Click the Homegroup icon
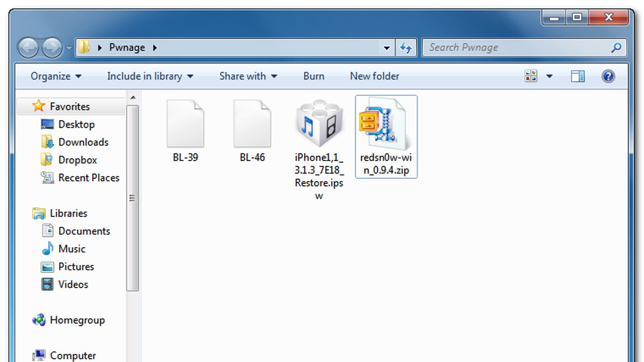The width and height of the screenshot is (644, 362). (x=39, y=320)
